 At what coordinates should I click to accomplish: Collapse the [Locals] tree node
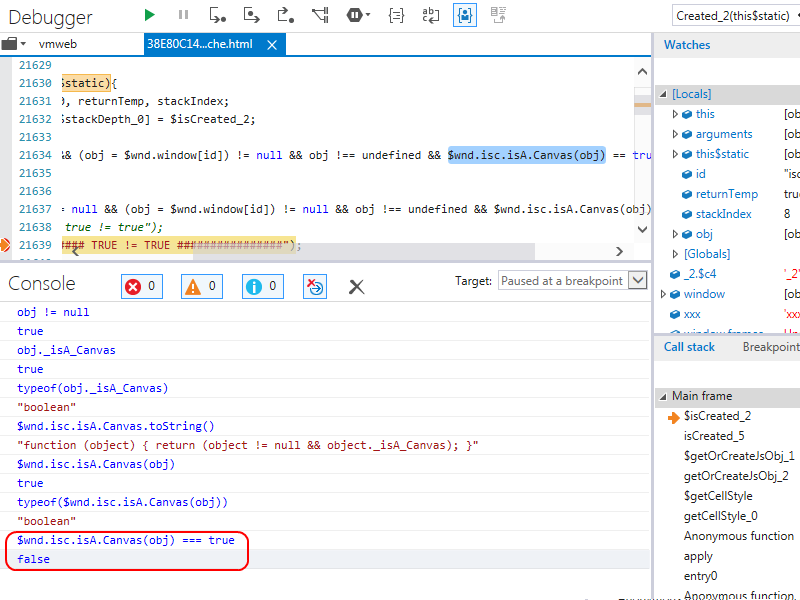[662, 94]
